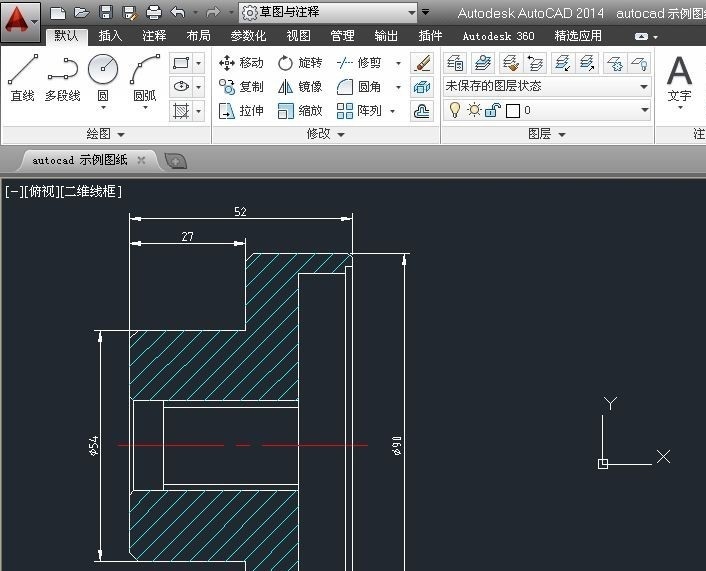Viewport: 706px width, 571px height.
Task: Click the [二维线框] visual style label
Action: click(91, 191)
